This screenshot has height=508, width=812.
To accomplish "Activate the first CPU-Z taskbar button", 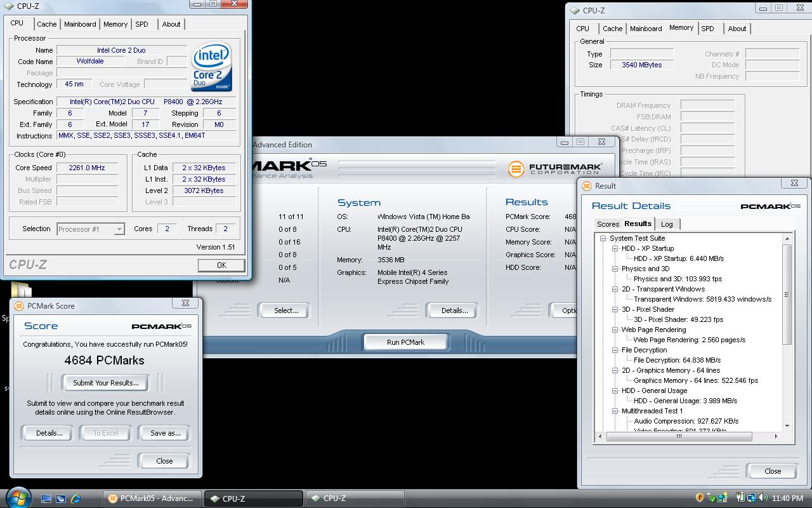I will pyautogui.click(x=254, y=498).
